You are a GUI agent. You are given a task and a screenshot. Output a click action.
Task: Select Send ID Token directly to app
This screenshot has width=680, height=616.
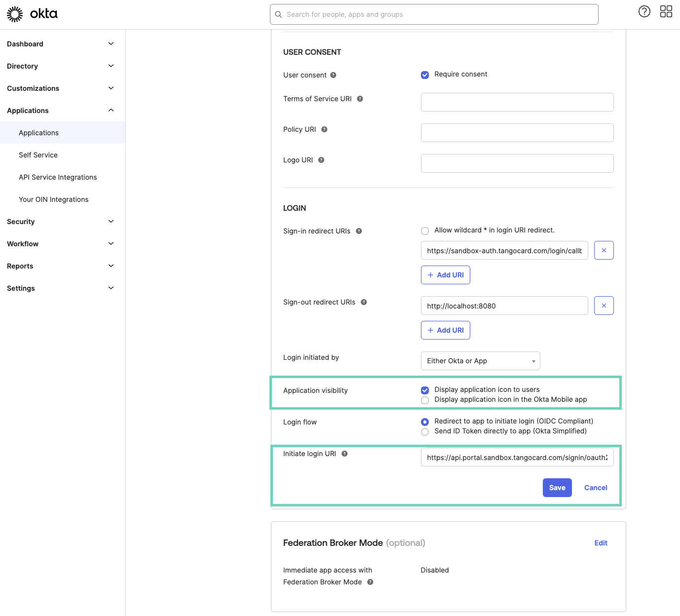[425, 432]
